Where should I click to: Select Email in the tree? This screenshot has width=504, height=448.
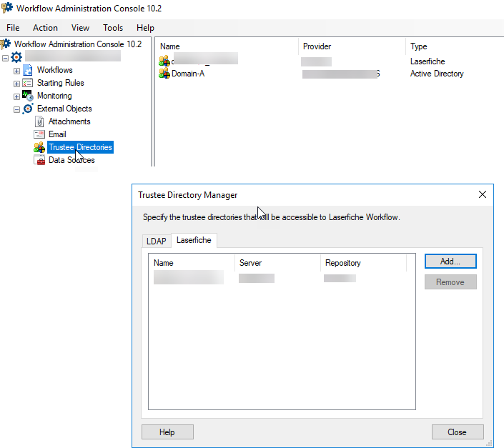pyautogui.click(x=57, y=134)
